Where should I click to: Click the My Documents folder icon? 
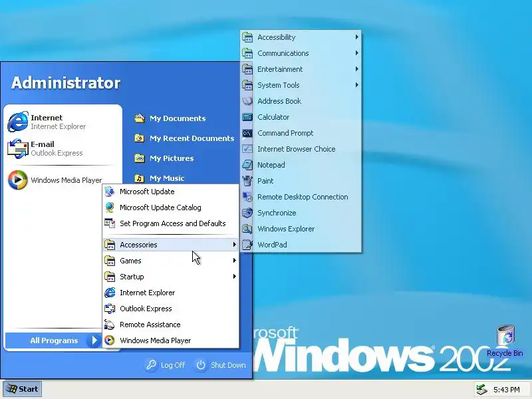point(140,118)
